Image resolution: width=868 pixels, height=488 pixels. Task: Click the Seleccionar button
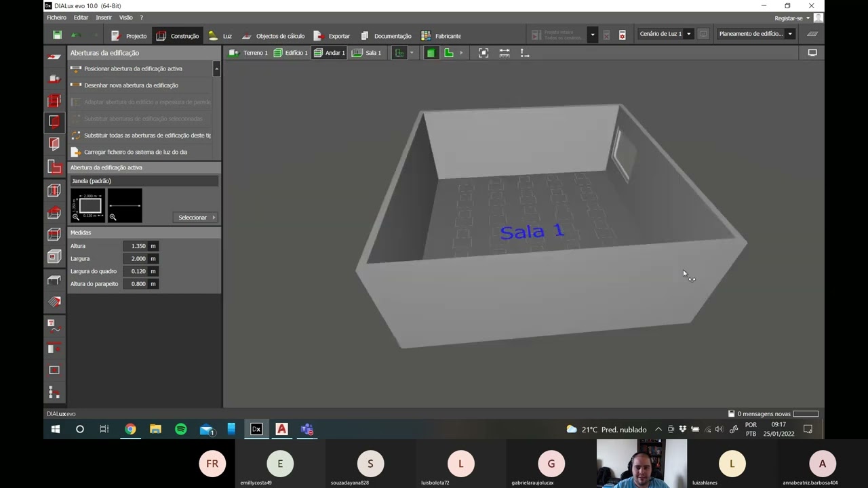[196, 218]
